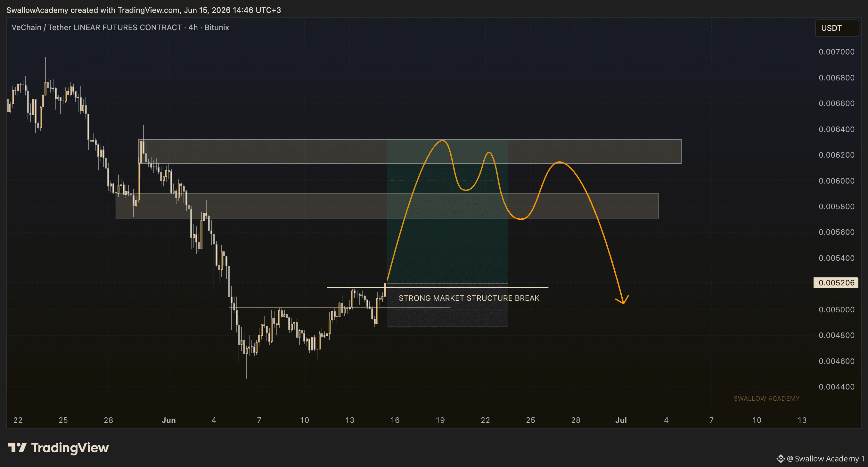Click the "STRONG MARKET STRUCTURE BREAK" annotation
This screenshot has height=467, width=868.
click(469, 298)
